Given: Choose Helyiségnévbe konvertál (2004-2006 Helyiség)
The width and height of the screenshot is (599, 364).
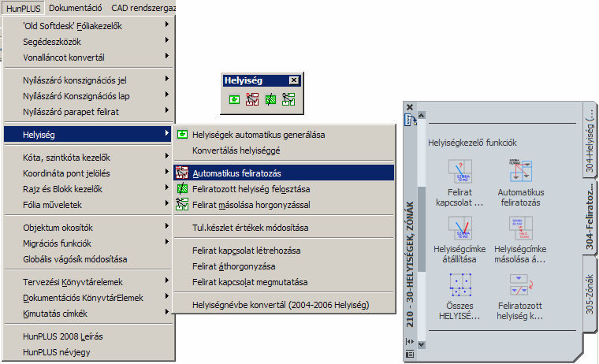Looking at the screenshot, I should click(x=284, y=305).
